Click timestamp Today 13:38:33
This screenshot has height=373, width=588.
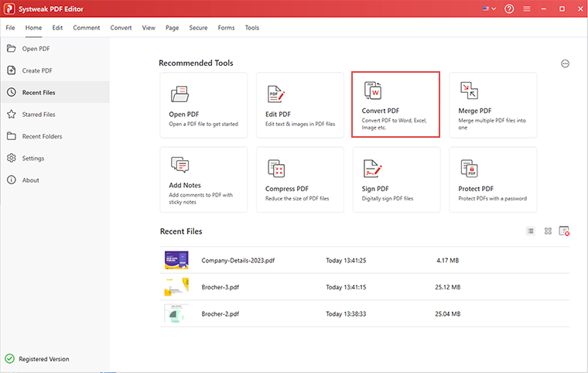(346, 313)
